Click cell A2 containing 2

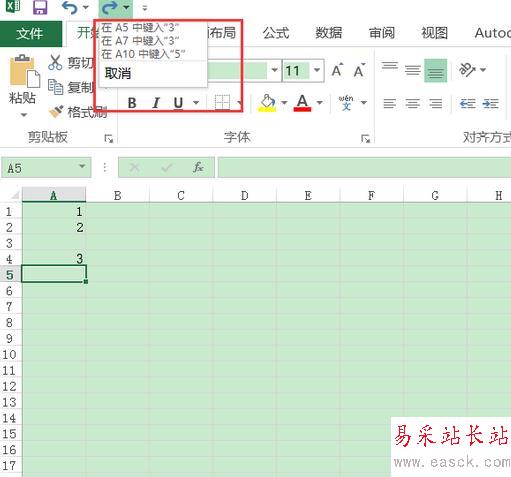tap(54, 227)
